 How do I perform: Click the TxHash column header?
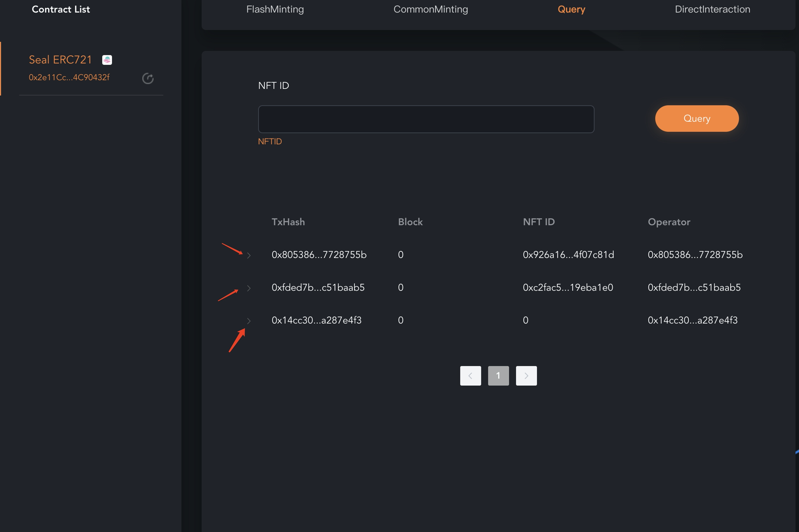click(x=288, y=222)
